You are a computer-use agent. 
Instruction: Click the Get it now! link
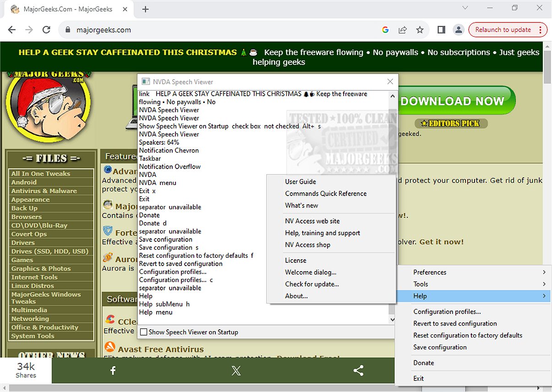coord(442,242)
